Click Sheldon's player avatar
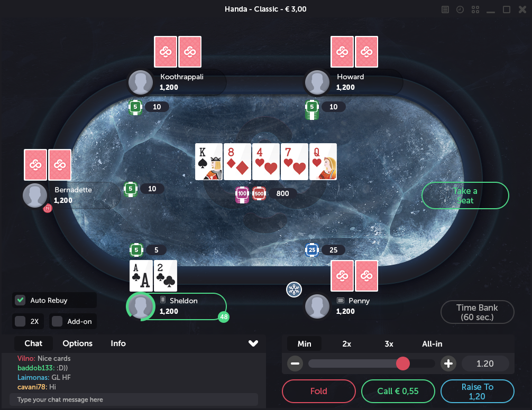The width and height of the screenshot is (532, 410). click(x=141, y=306)
